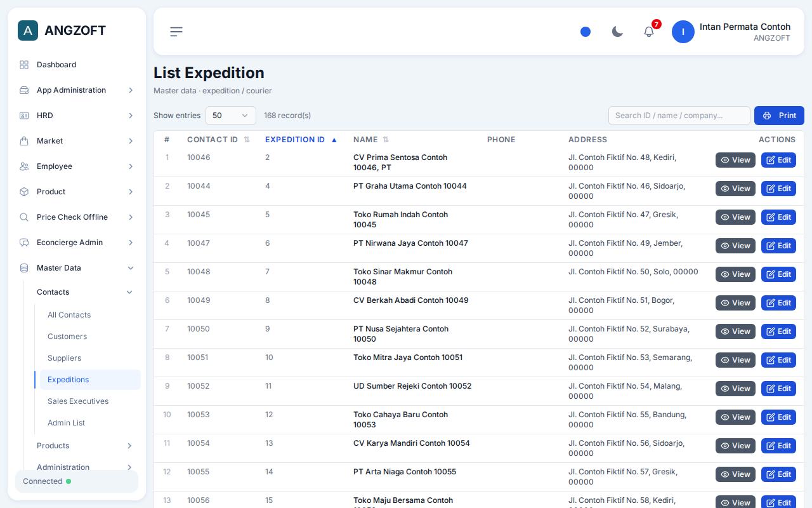Image resolution: width=812 pixels, height=508 pixels.
Task: Click the App Administration icon
Action: pos(24,90)
